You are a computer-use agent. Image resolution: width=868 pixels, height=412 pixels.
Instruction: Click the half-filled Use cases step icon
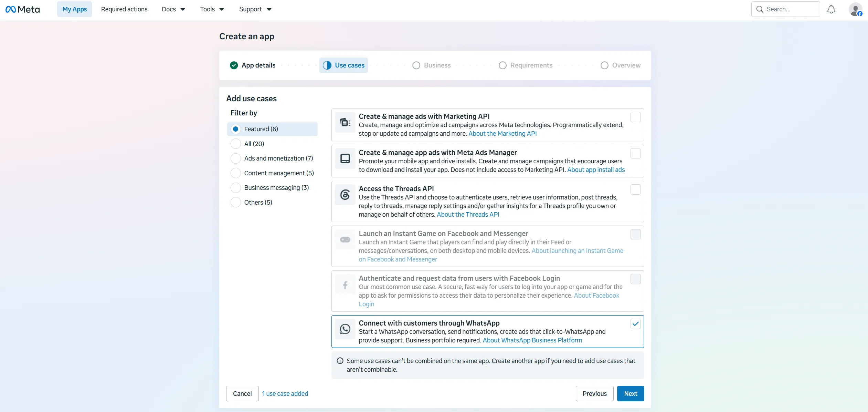coord(327,65)
